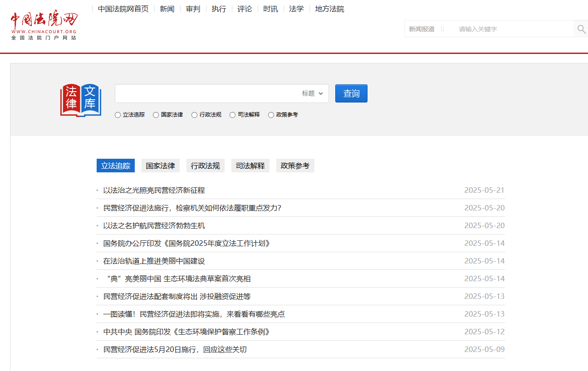Open article 以法治之光照亮民营经济新征程
The width and height of the screenshot is (588, 371).
[x=154, y=190]
